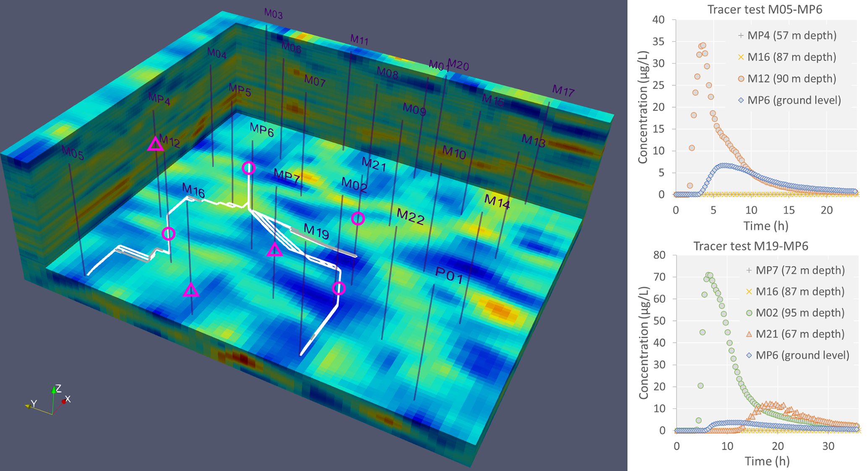Click the magenta circle below the M16 label
868x471 pixels.
click(x=168, y=233)
